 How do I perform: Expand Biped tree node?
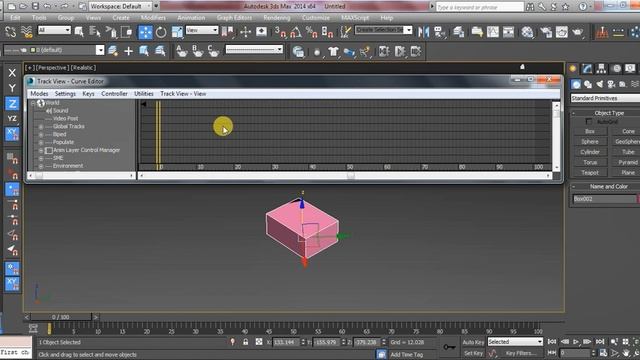(x=41, y=135)
